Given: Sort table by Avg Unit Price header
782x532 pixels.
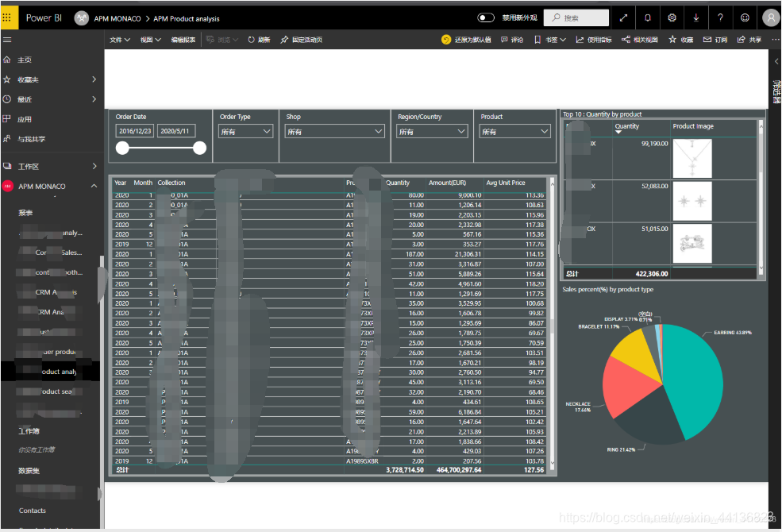Looking at the screenshot, I should [506, 183].
